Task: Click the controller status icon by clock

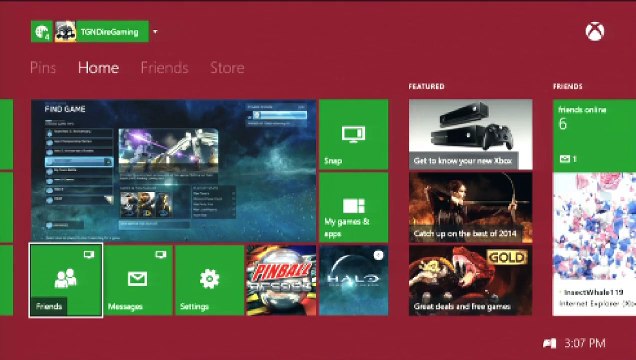Action: [x=550, y=344]
